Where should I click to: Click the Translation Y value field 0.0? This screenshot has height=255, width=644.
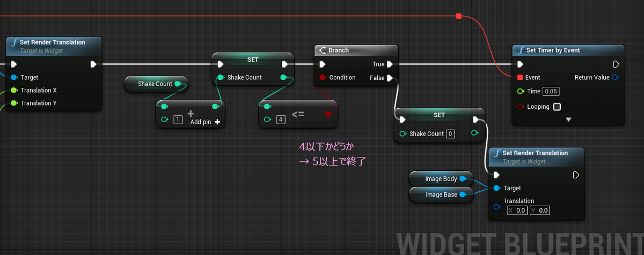point(539,211)
